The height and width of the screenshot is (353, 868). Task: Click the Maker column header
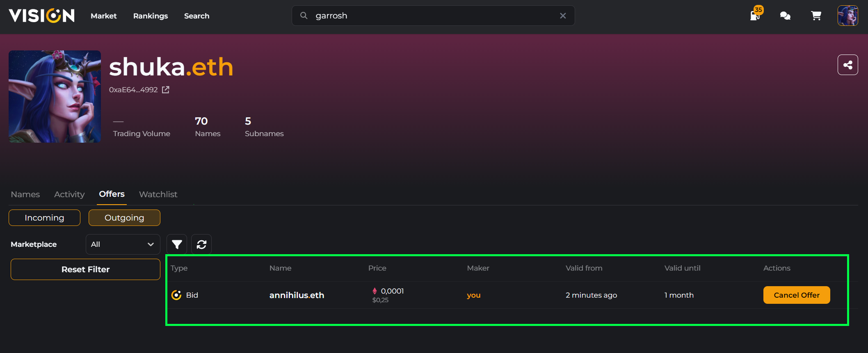point(478,268)
